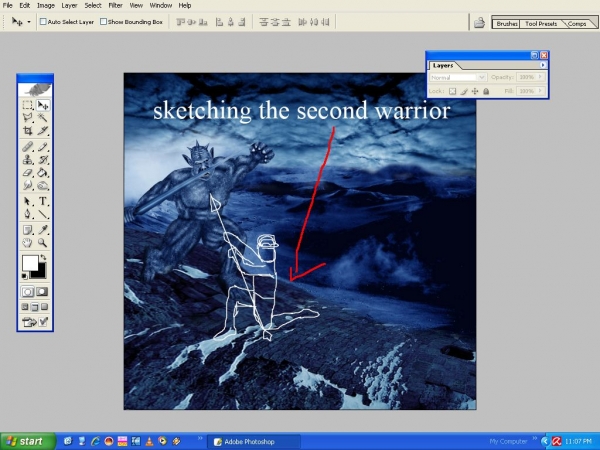Select the Move tool in the toolbox
This screenshot has width=600, height=450.
43,105
